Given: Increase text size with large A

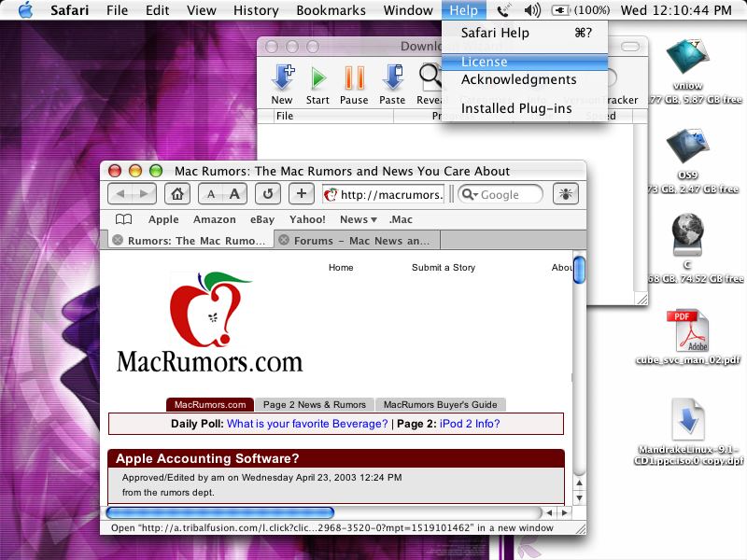Looking at the screenshot, I should pos(234,194).
